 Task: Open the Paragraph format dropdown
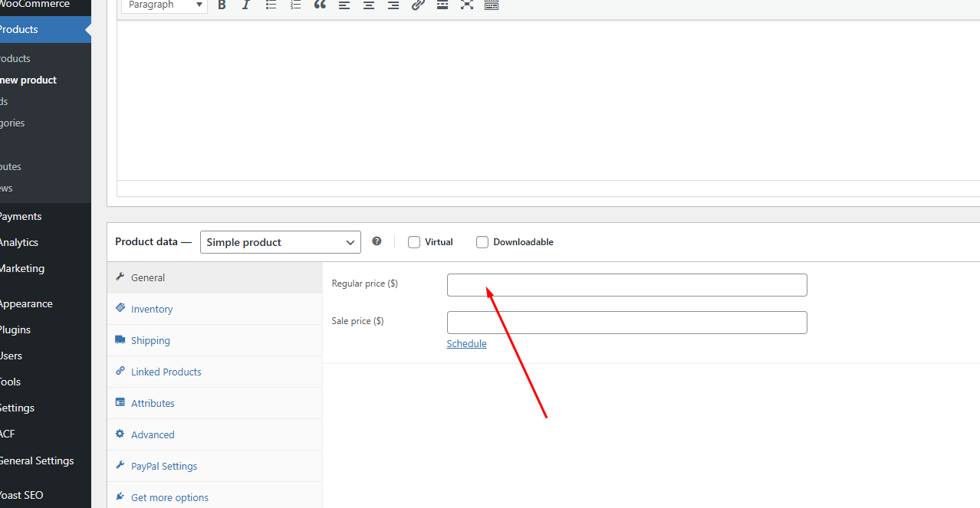click(x=164, y=5)
